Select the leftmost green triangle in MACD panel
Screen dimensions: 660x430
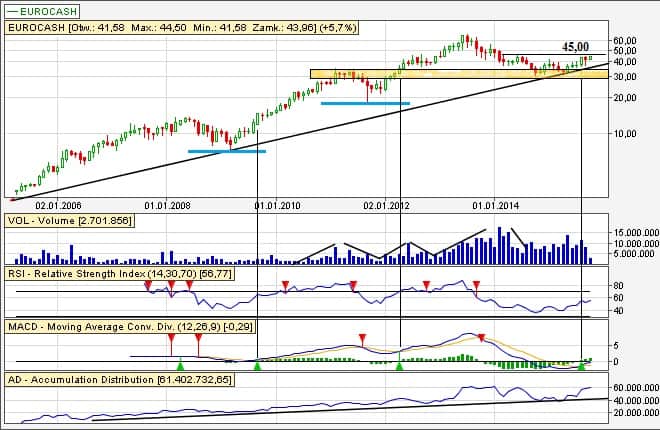(x=179, y=367)
